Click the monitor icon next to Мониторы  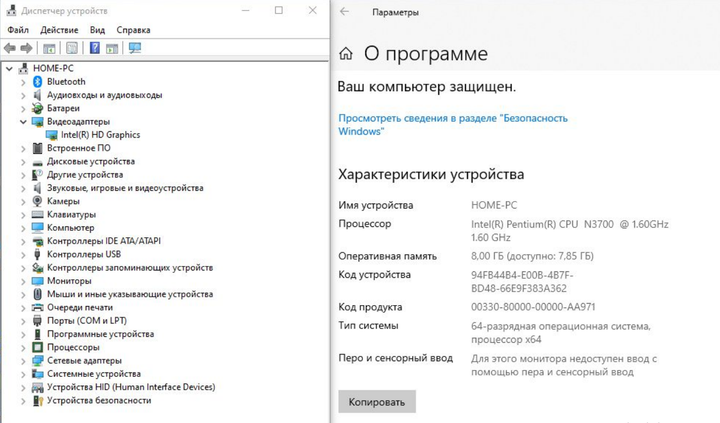click(x=38, y=281)
